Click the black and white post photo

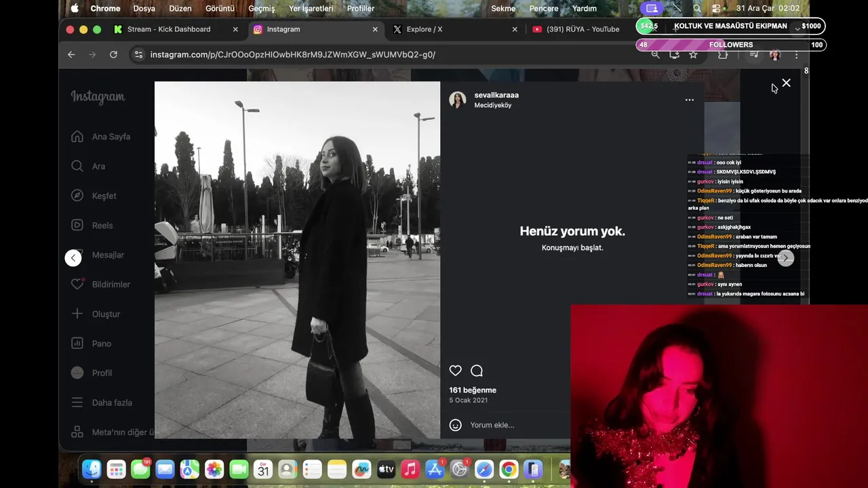coord(297,260)
